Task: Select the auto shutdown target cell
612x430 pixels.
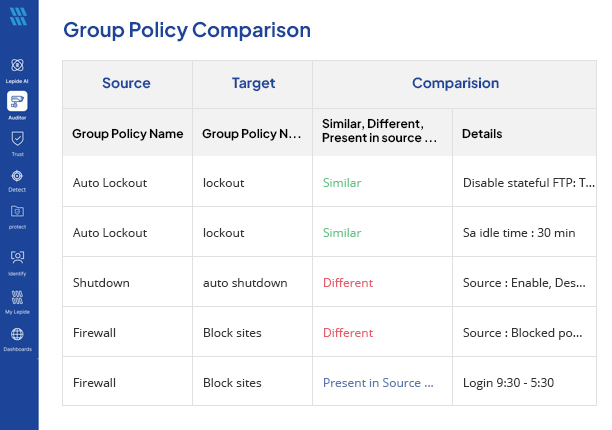Action: (x=245, y=283)
